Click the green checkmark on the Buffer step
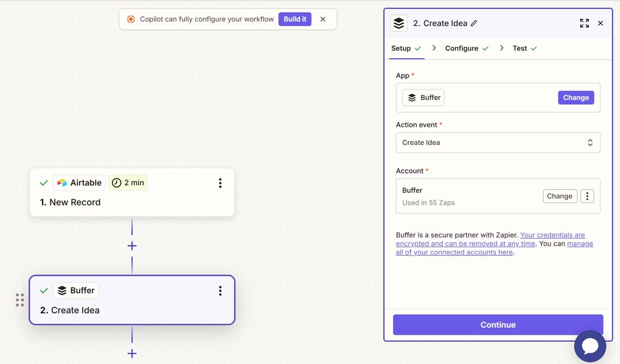The image size is (620, 364). point(44,290)
